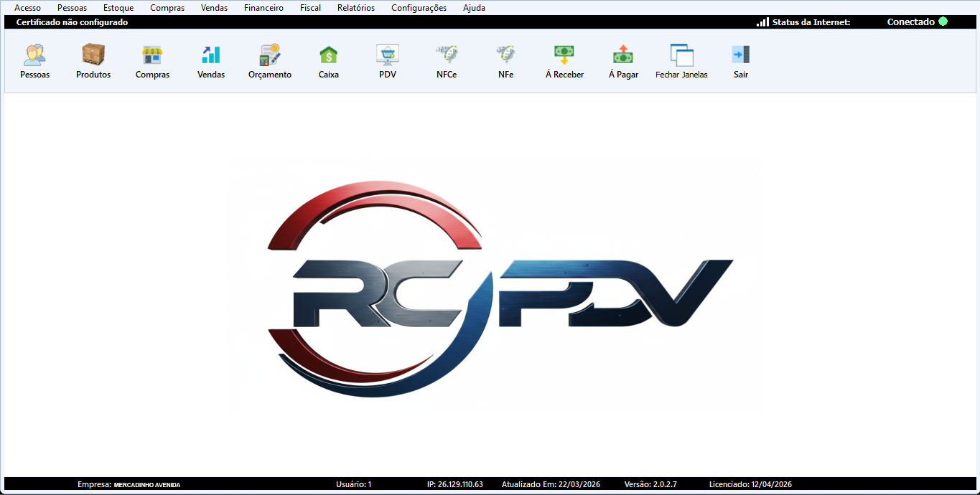Screen dimensions: 980x495
Task: Open the Produtos box icon
Action: (93, 55)
